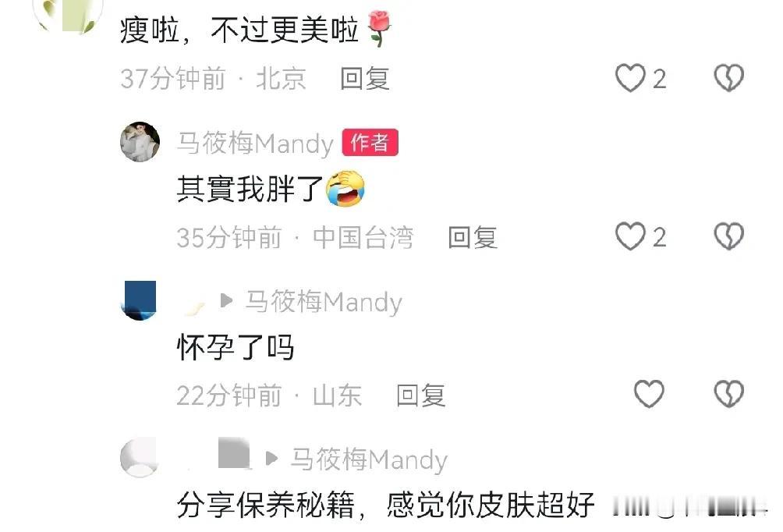This screenshot has height=532, width=783.
Task: Dislike the '瘦啦，不过更美啦' comment
Action: [728, 79]
